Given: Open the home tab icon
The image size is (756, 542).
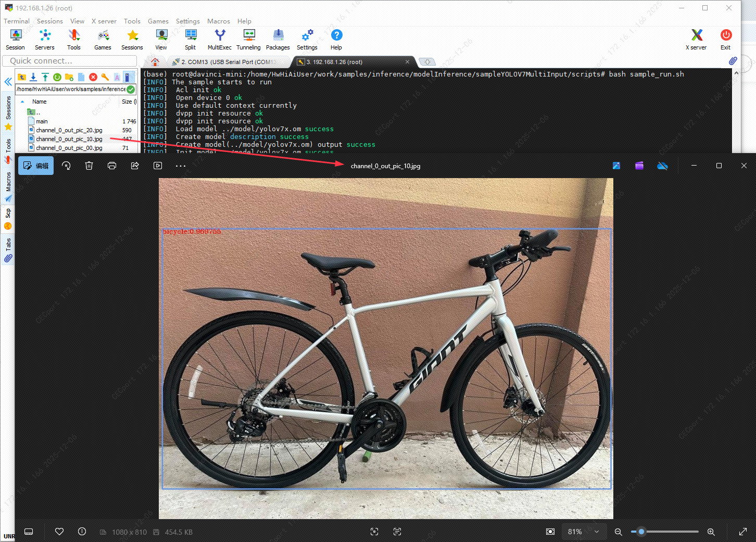Looking at the screenshot, I should pyautogui.click(x=155, y=62).
